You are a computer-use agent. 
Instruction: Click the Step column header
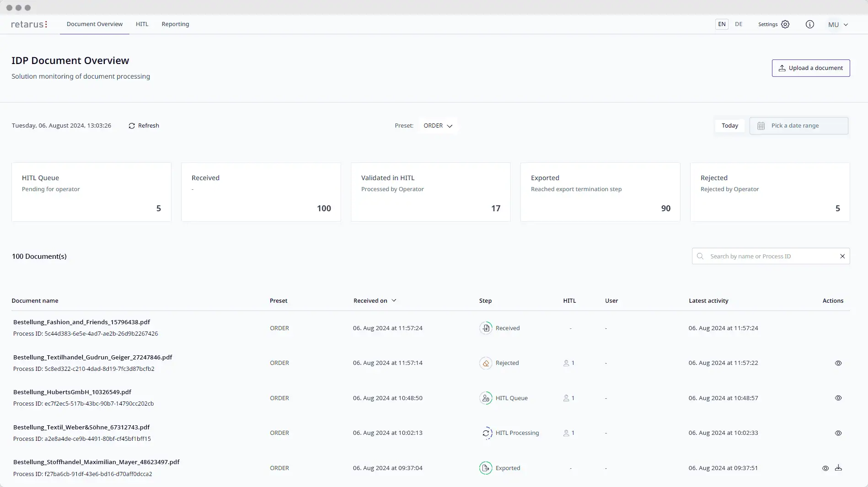point(485,301)
